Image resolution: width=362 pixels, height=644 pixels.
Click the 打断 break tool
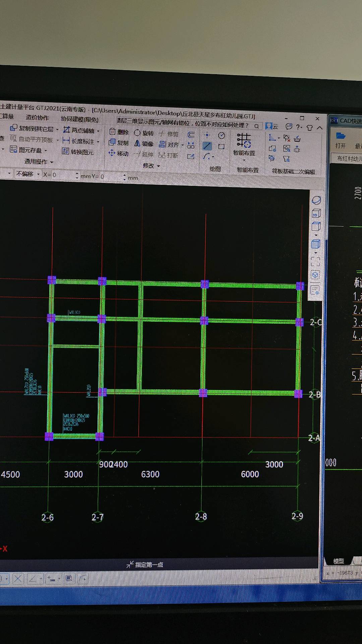(x=169, y=155)
